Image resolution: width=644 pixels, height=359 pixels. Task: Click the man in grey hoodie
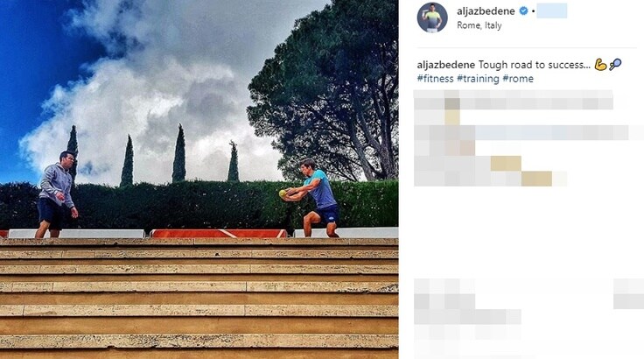(x=57, y=194)
